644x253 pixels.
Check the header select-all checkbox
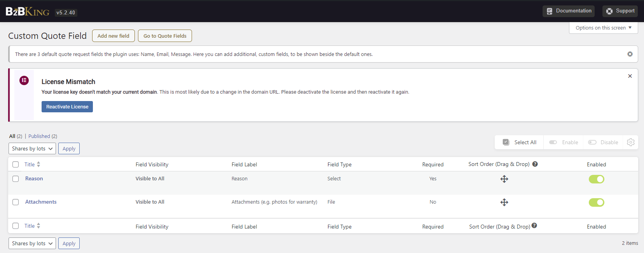click(16, 164)
